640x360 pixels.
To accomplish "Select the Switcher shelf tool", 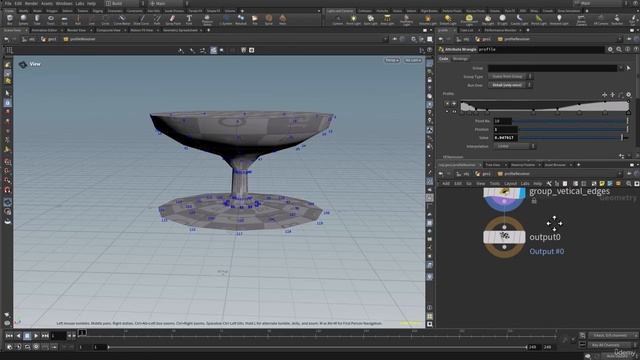I will [x=617, y=19].
